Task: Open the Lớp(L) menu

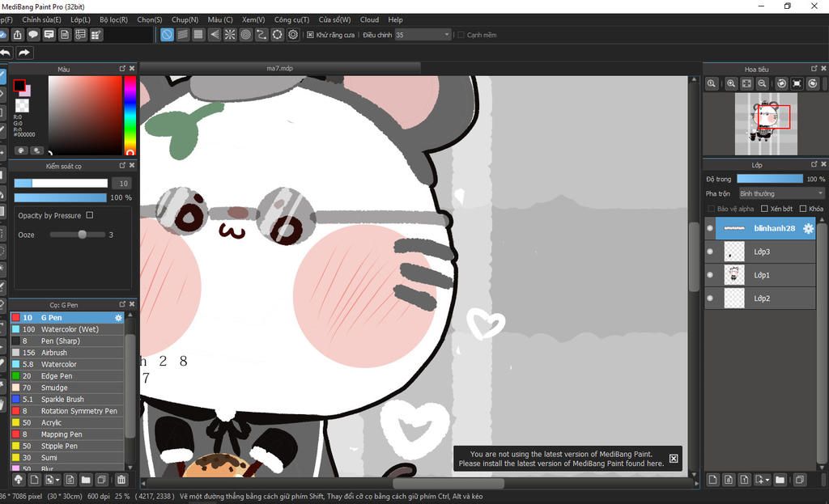Action: click(x=80, y=19)
